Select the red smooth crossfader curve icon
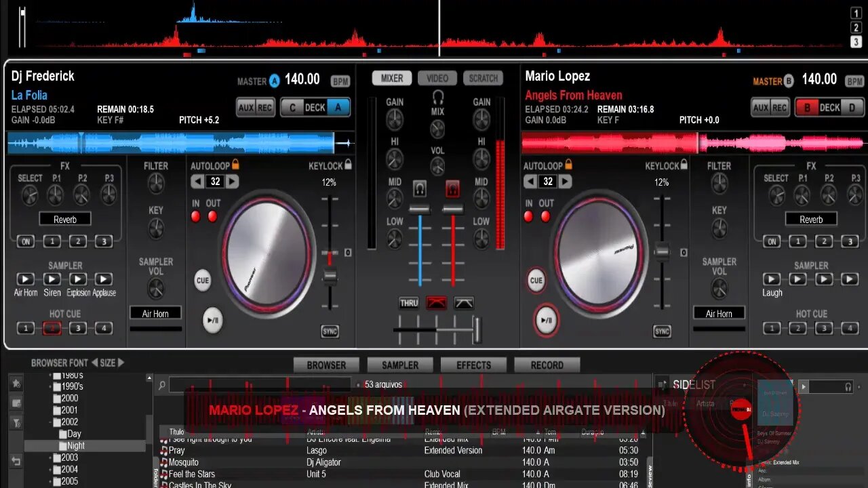 point(436,303)
